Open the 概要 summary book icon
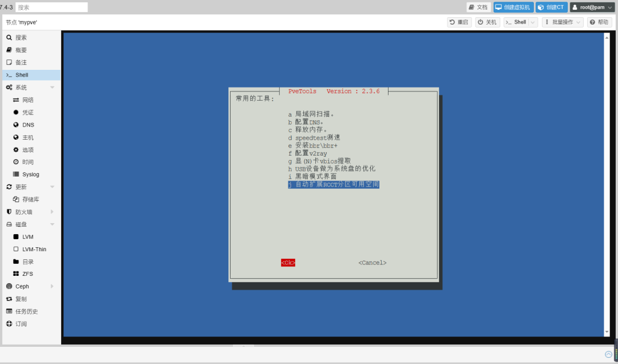 9,50
